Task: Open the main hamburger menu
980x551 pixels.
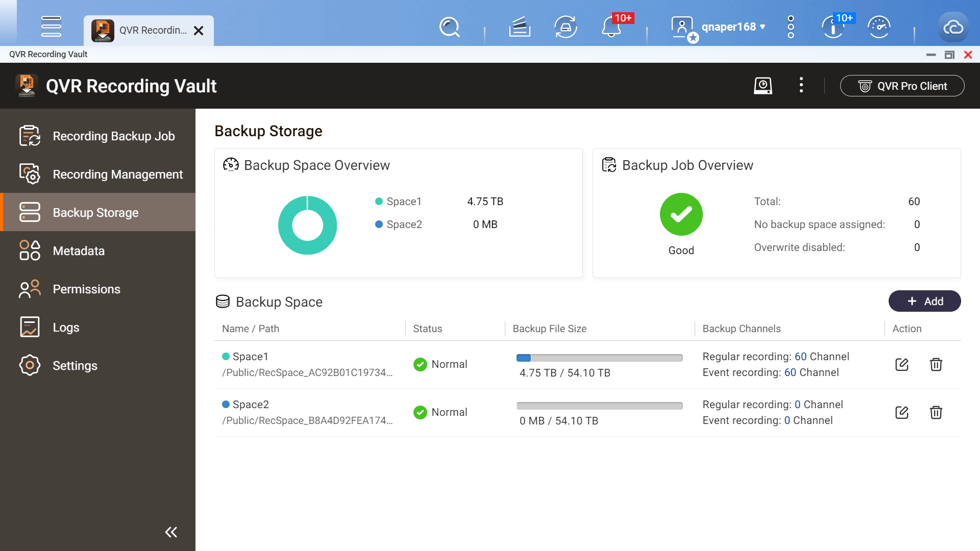Action: pyautogui.click(x=51, y=27)
